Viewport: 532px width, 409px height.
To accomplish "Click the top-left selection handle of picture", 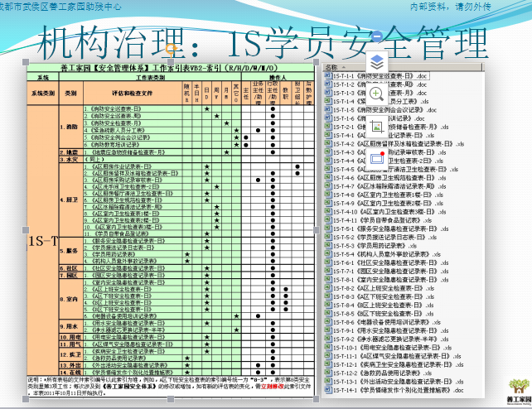I will coord(26,61).
